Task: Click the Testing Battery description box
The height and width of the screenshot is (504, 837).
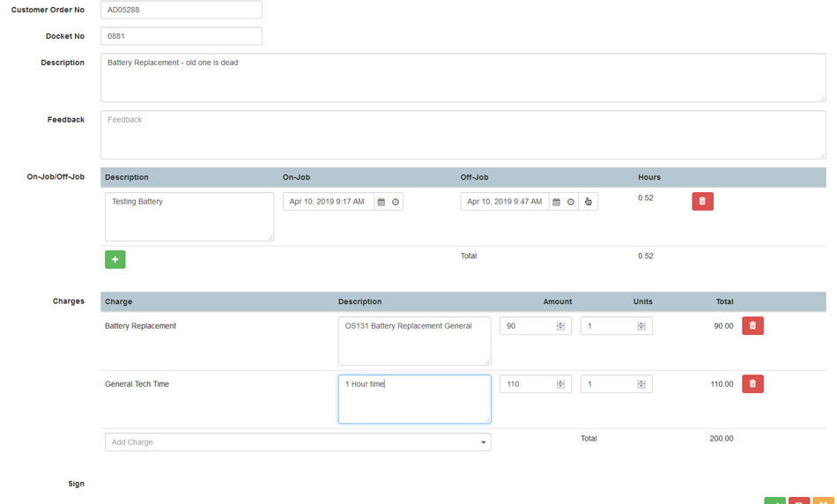Action: click(189, 217)
